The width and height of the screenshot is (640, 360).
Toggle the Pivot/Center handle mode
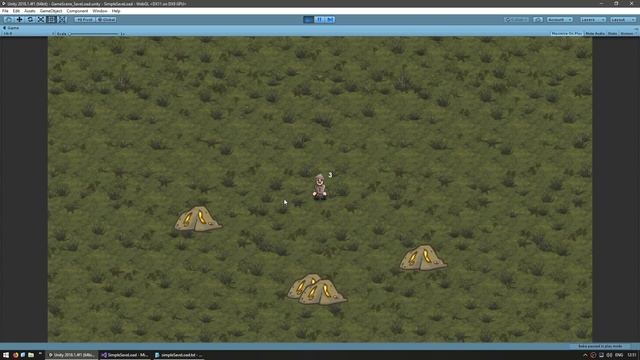tap(84, 20)
